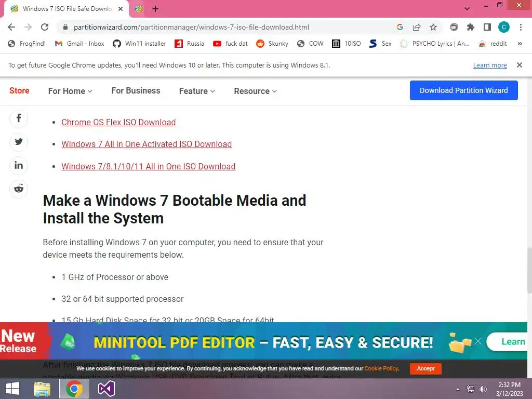Share the article on Facebook
The width and height of the screenshot is (532, 399).
pos(19,118)
